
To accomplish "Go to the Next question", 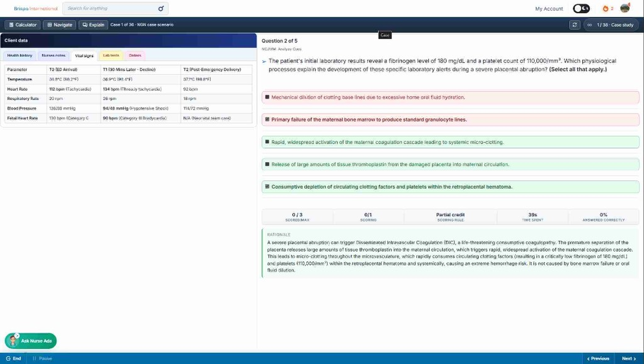I will pos(629,358).
